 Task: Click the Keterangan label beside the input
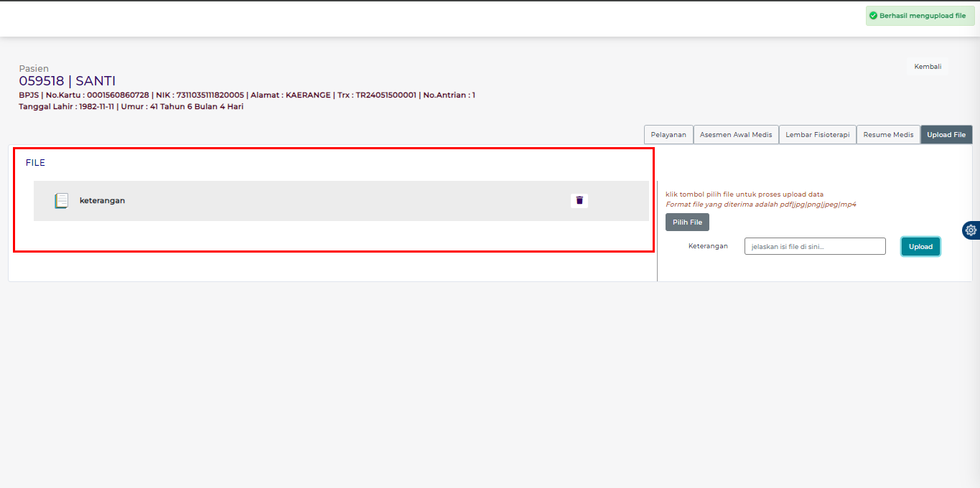point(708,246)
